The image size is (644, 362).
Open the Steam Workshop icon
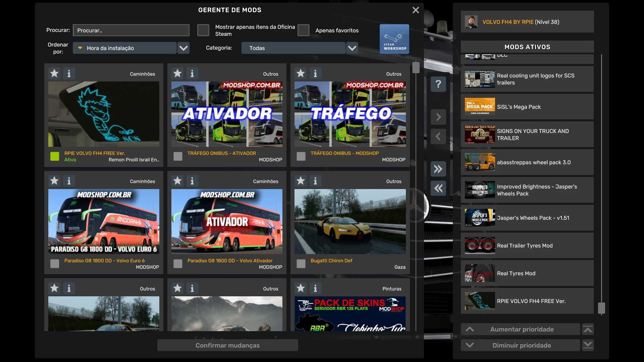394,39
